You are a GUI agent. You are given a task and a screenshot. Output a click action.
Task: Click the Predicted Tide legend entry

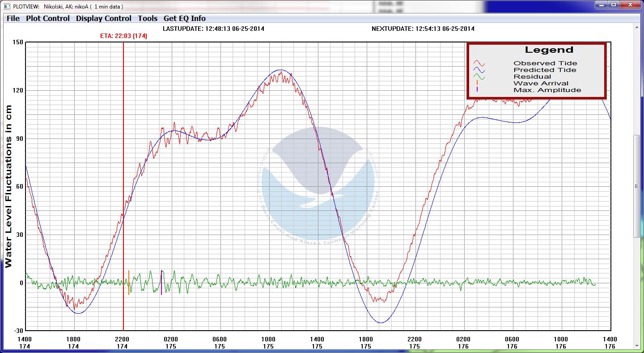tap(545, 70)
